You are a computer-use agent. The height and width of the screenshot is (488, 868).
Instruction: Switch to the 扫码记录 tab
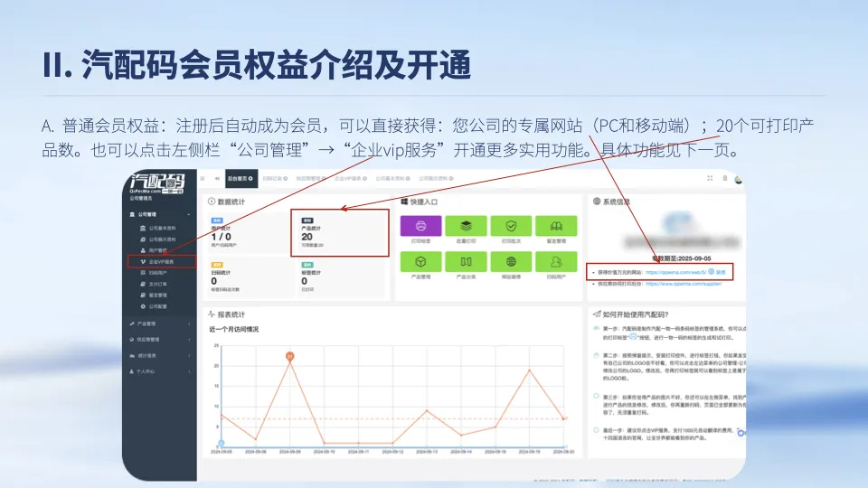click(275, 179)
